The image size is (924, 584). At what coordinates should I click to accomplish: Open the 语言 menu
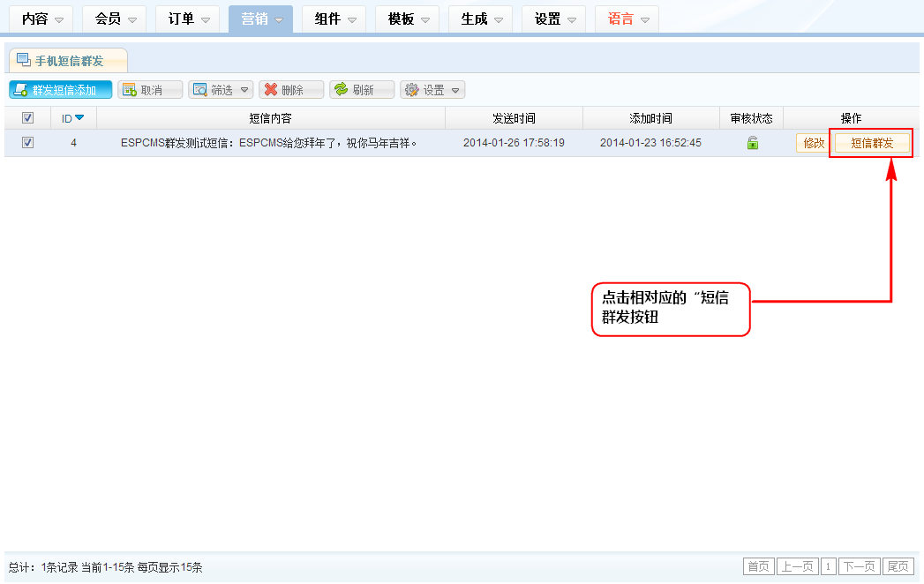(627, 19)
